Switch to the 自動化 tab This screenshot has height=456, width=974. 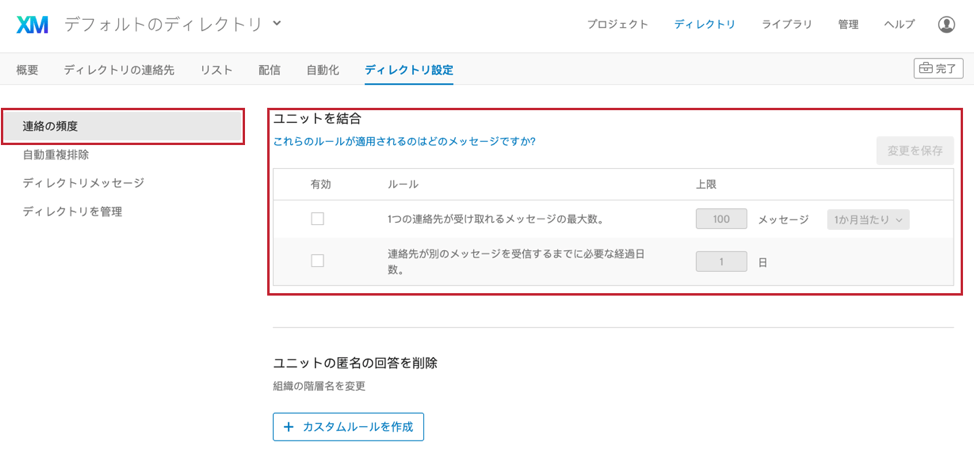tap(322, 70)
